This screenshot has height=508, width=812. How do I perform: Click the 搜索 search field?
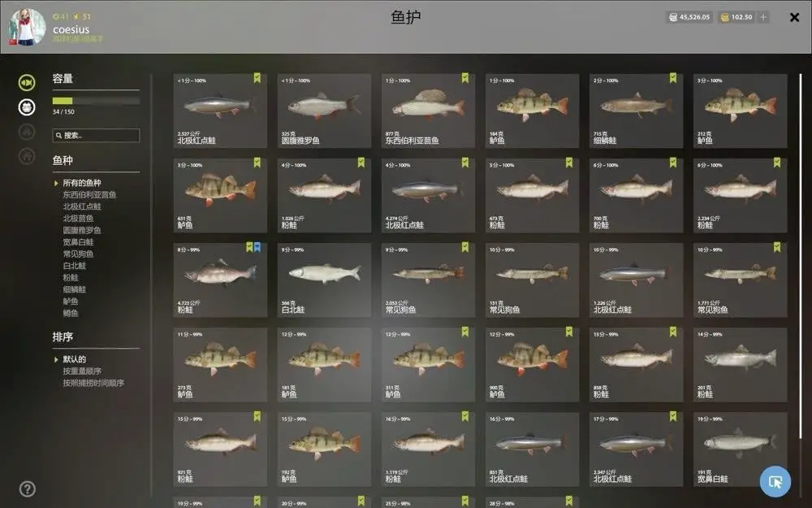click(x=96, y=135)
